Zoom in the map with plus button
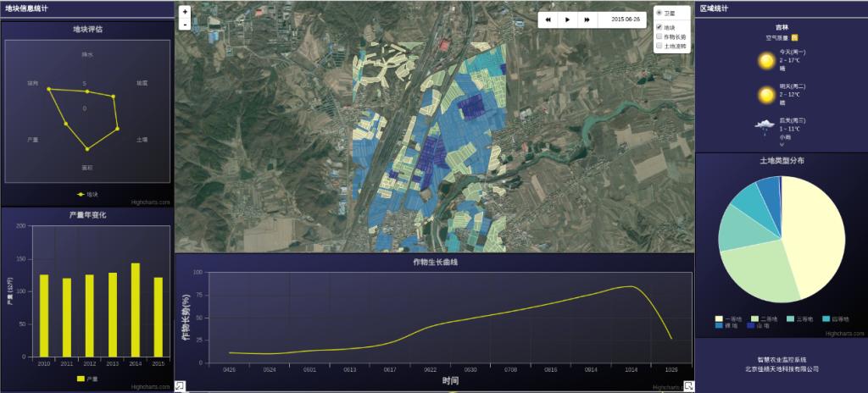 pyautogui.click(x=185, y=12)
